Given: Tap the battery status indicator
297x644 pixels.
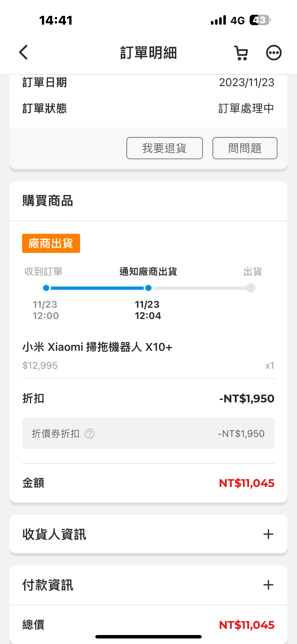Looking at the screenshot, I should coord(260,20).
